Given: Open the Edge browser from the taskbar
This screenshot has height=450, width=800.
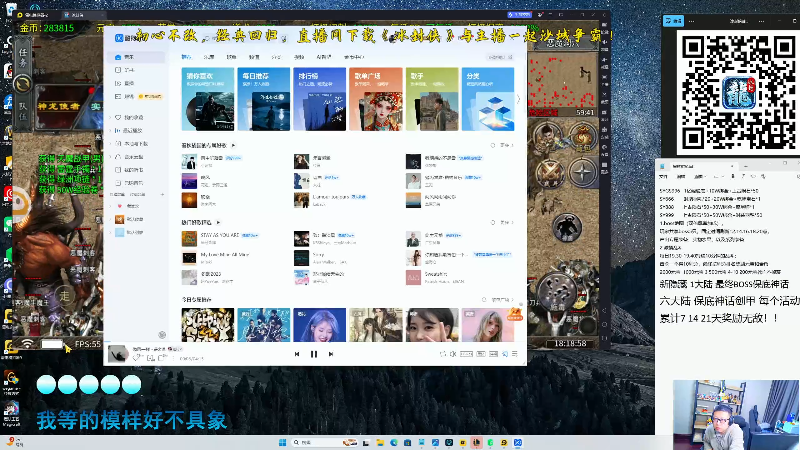Looking at the screenshot, I should pyautogui.click(x=394, y=442).
